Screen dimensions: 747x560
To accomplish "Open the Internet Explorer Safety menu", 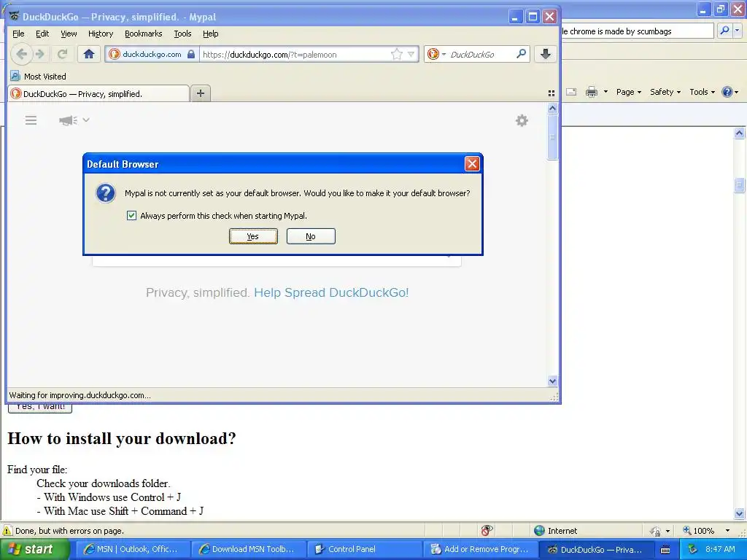I will pyautogui.click(x=665, y=92).
